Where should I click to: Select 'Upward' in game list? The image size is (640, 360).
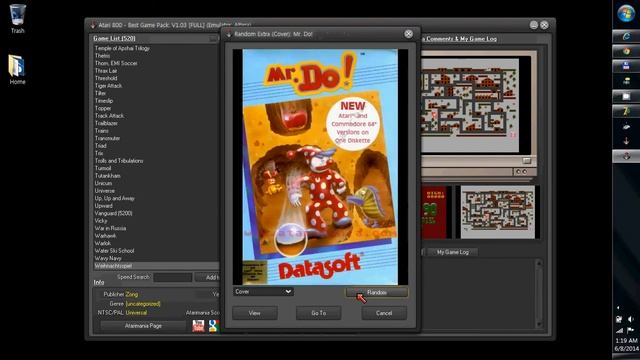tap(103, 205)
